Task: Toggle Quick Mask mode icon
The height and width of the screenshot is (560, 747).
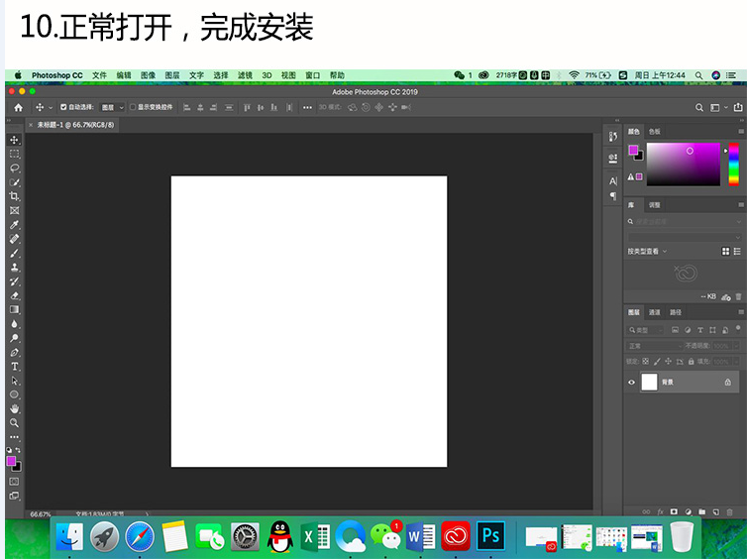Action: [x=14, y=482]
